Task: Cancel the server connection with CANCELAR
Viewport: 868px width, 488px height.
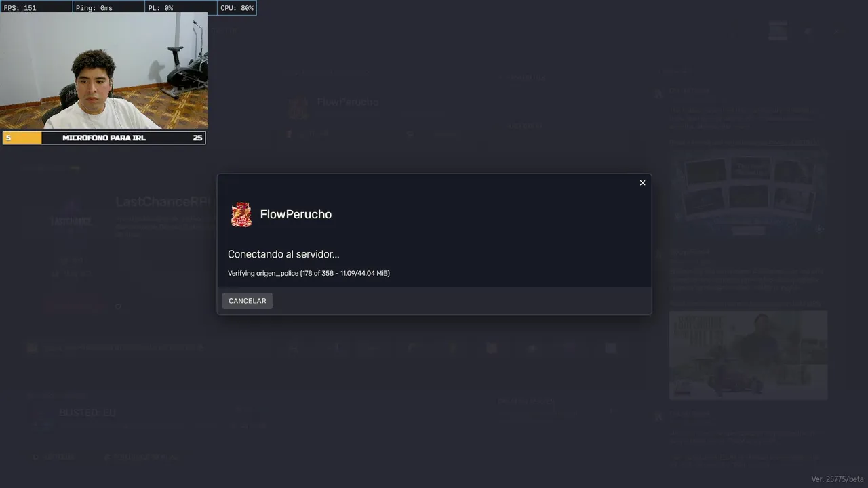Action: (247, 301)
